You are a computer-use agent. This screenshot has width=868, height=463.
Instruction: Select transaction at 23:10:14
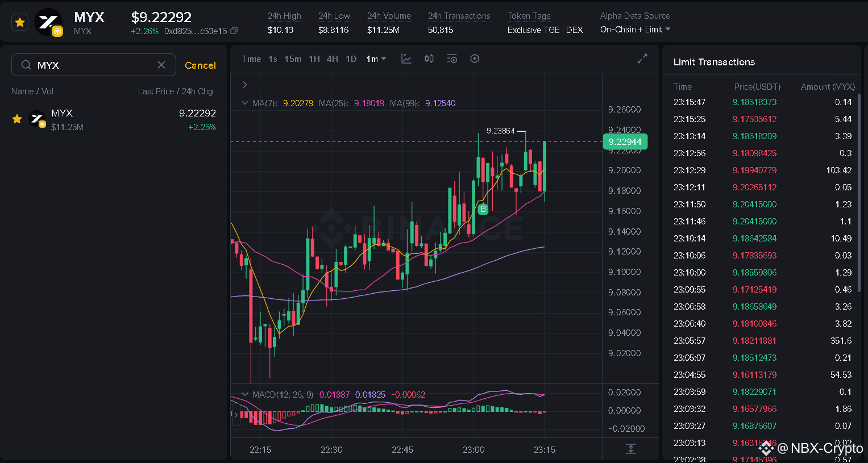[762, 239]
